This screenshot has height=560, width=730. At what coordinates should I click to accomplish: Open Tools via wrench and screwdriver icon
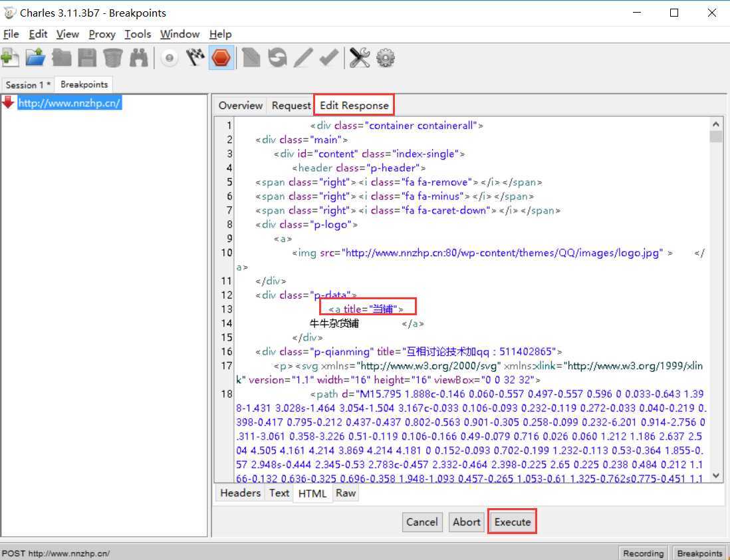(360, 59)
